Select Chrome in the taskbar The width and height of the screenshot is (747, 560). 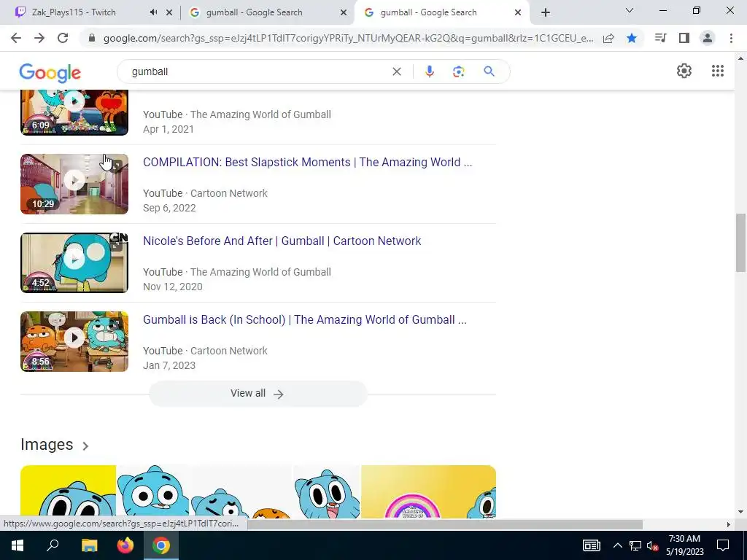click(x=161, y=545)
